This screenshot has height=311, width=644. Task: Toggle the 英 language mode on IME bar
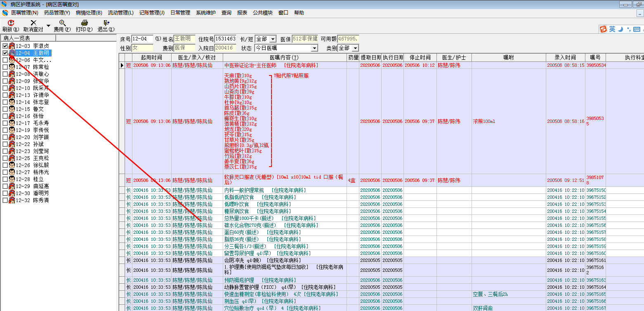pyautogui.click(x=612, y=29)
